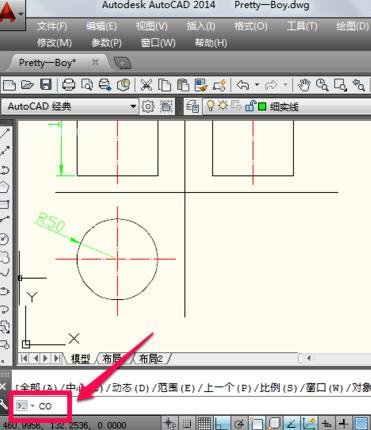Toggle Infer Constraints in status bar
The height and width of the screenshot is (430, 371).
[170, 424]
